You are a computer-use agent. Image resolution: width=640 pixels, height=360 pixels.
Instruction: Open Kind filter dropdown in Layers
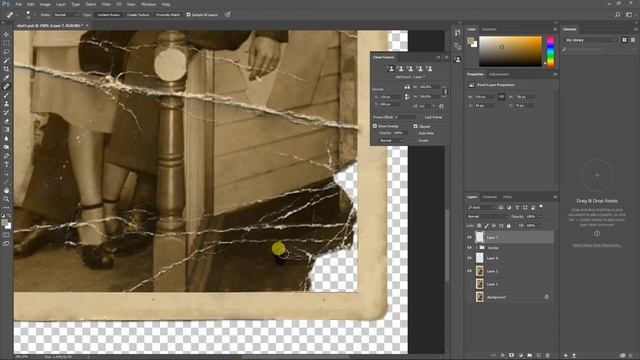click(482, 207)
